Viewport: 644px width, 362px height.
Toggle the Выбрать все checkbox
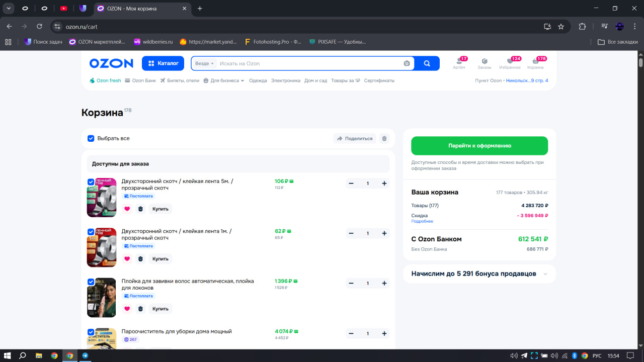click(91, 138)
